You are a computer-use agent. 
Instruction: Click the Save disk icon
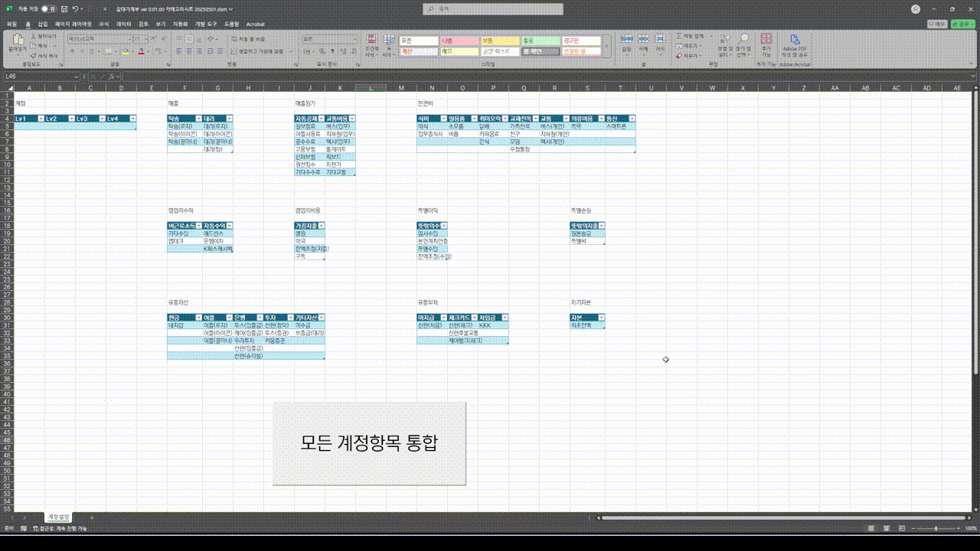[x=64, y=9]
